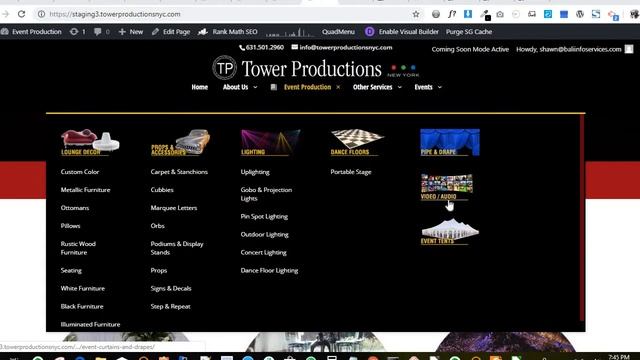Close the Event Production mega menu X
The image size is (640, 360).
[x=338, y=87]
